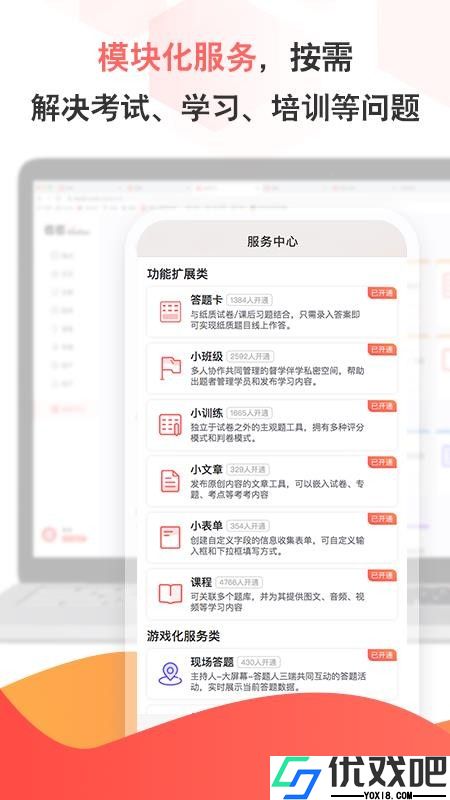Image resolution: width=450 pixels, height=800 pixels.
Task: Click the 已开通 badge on 课程
Action: pyautogui.click(x=382, y=576)
